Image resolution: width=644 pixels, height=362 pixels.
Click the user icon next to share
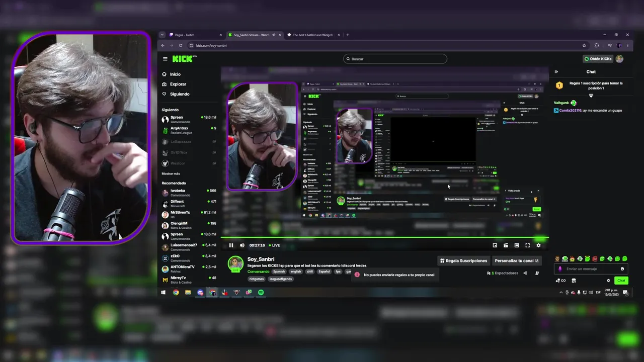click(537, 273)
